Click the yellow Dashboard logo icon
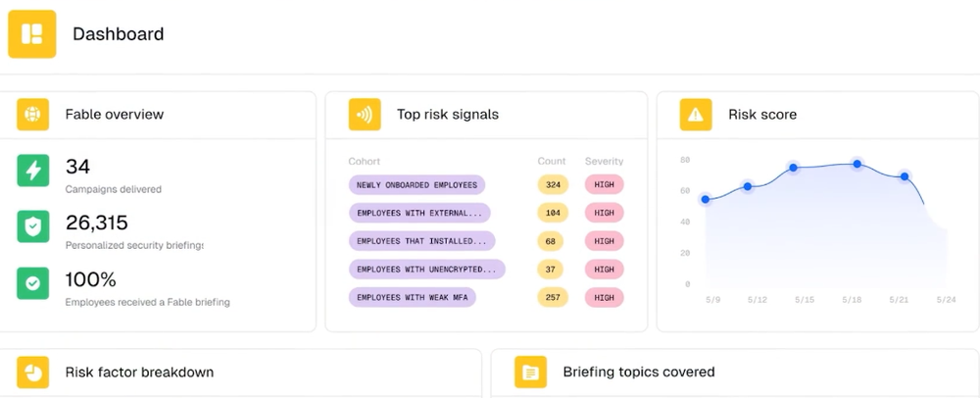This screenshot has width=980, height=398. click(x=32, y=34)
